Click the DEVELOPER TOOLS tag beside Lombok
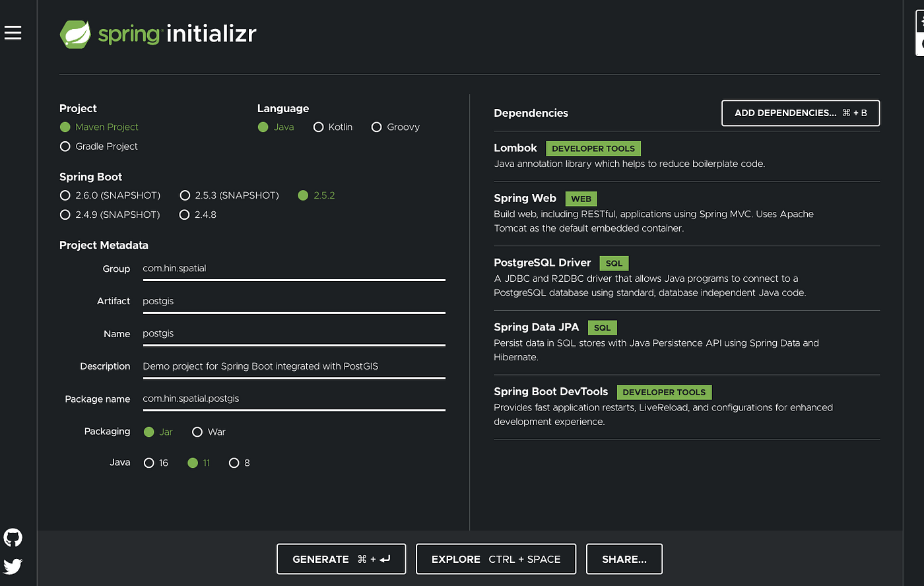Image resolution: width=924 pixels, height=586 pixels. [593, 148]
